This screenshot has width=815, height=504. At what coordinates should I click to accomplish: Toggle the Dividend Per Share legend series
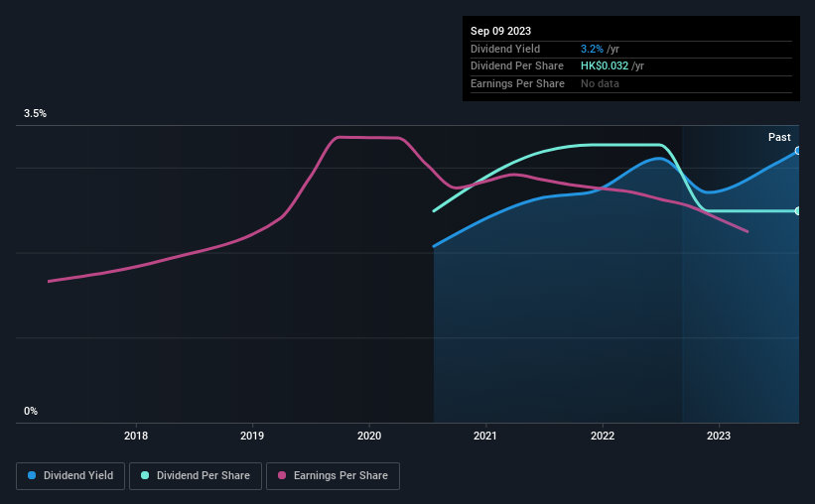197,476
